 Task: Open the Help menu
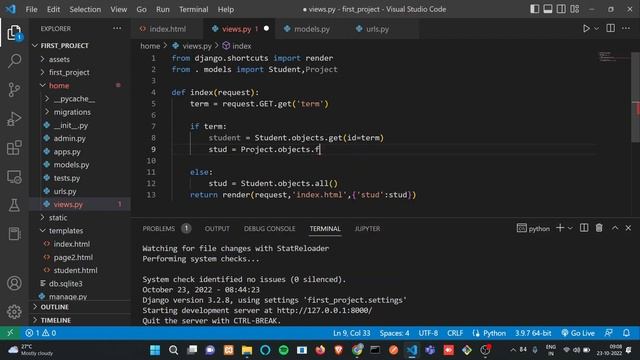226,9
